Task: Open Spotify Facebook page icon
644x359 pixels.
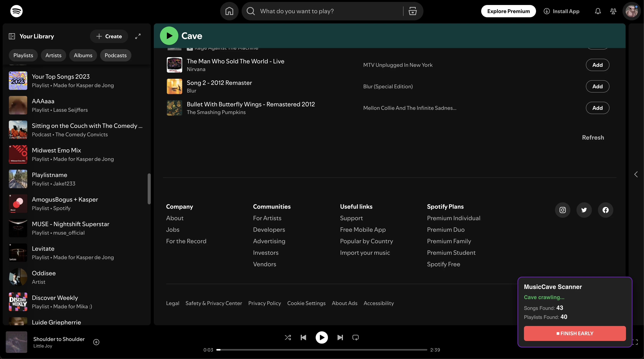Action: (x=605, y=210)
